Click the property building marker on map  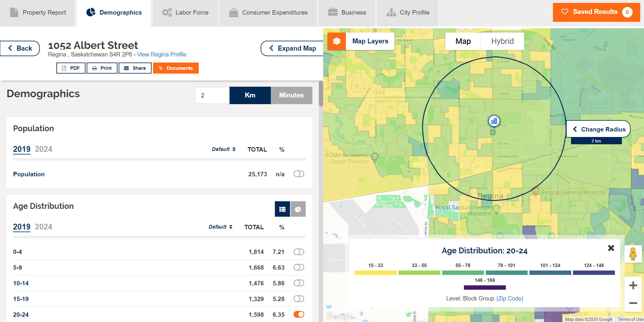(494, 121)
